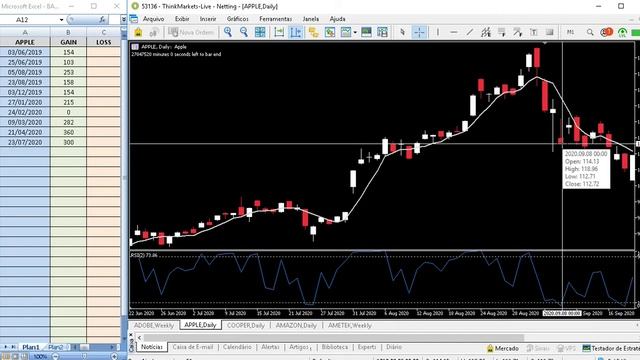Open the chart templates icon
Viewport: 640px width, 360px height.
[346, 32]
